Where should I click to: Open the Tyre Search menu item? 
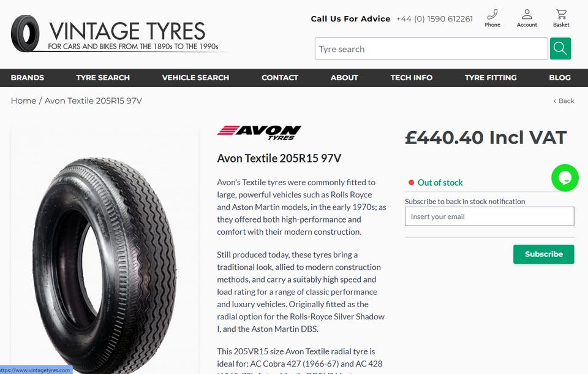103,78
